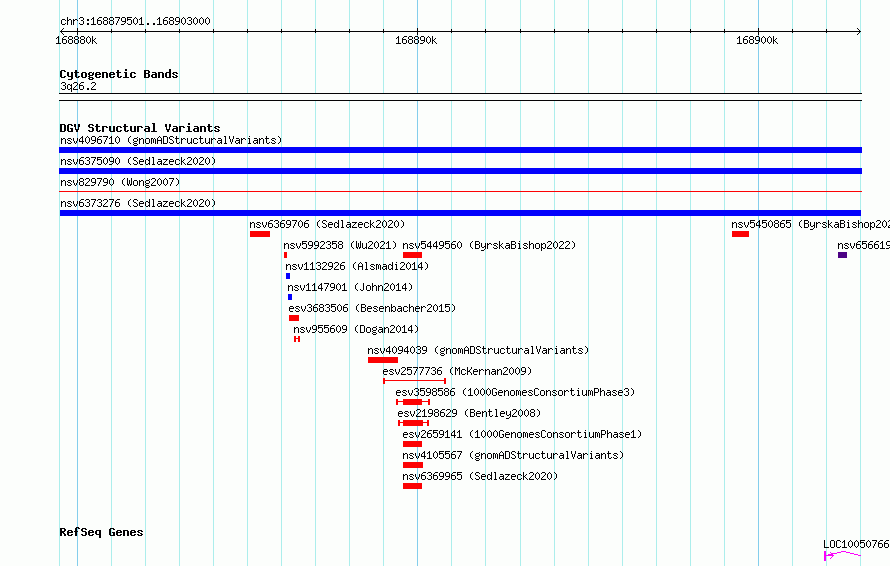Open the LOC10050766 gene label
Image resolution: width=890 pixels, height=566 pixels.
click(857, 544)
